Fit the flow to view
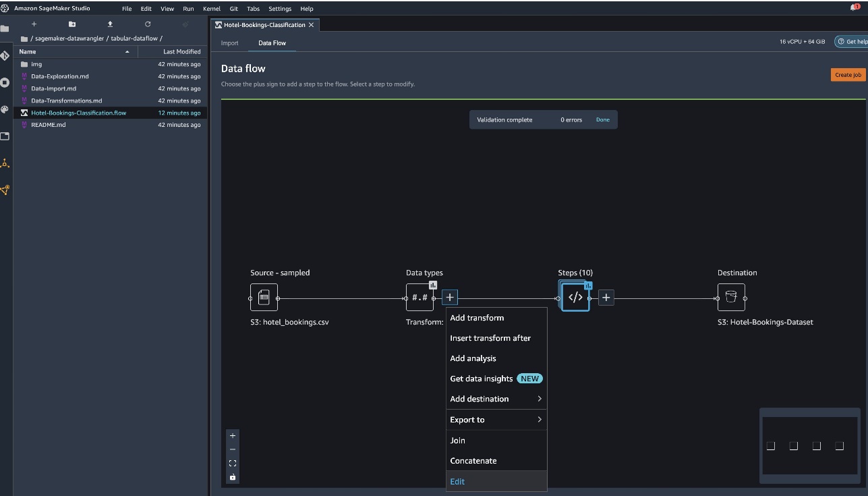Image resolution: width=868 pixels, height=496 pixels. click(x=233, y=463)
